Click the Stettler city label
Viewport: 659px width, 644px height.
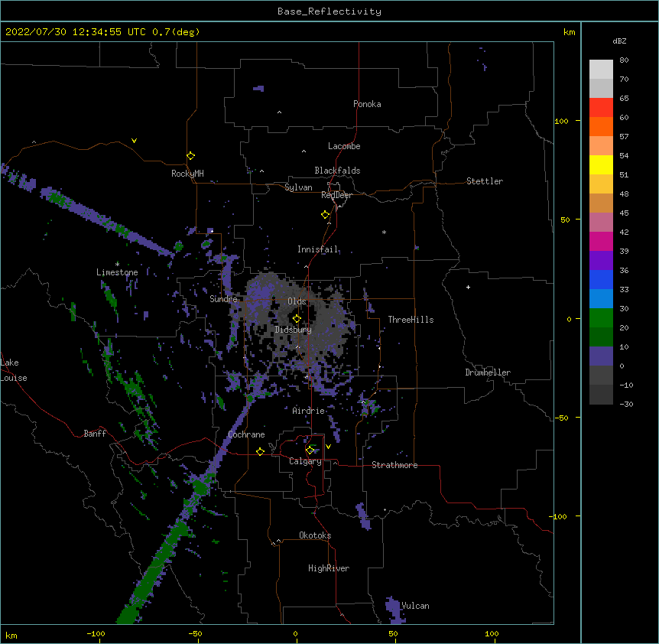pyautogui.click(x=485, y=181)
